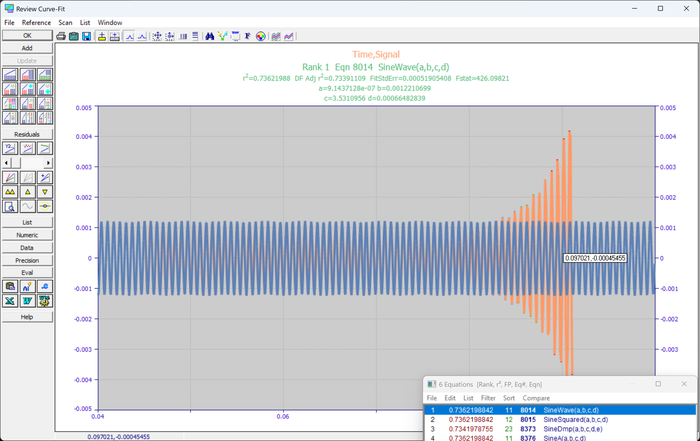Click the Residuals button

(x=27, y=134)
